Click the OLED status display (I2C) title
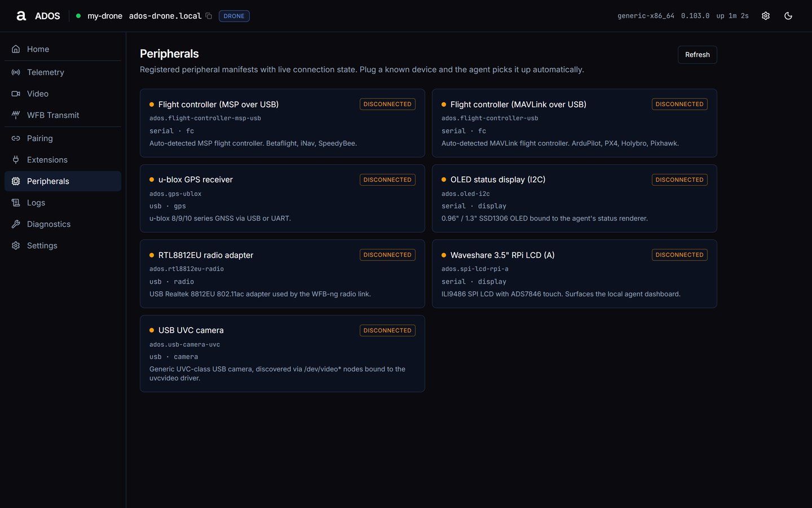 click(498, 179)
